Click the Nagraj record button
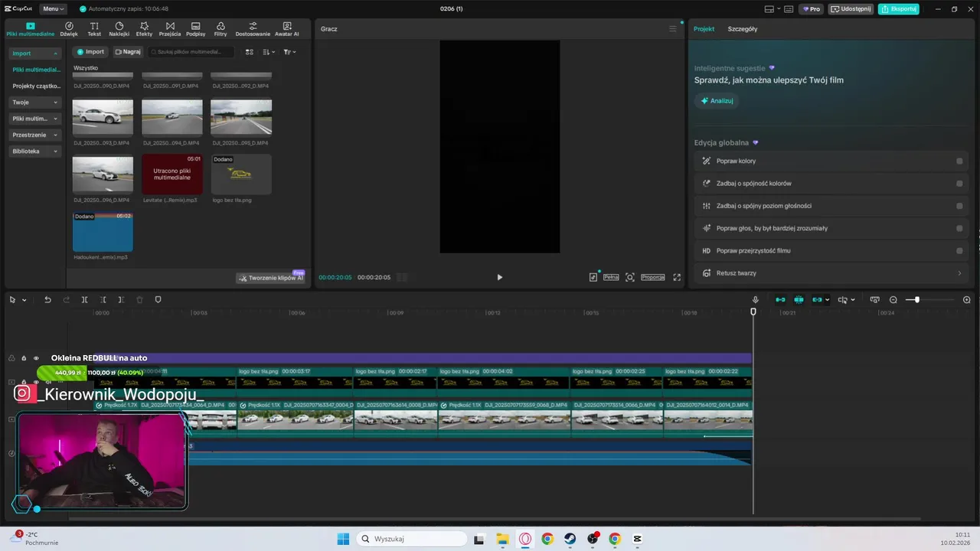Screen dimensions: 980x551 coord(128,52)
